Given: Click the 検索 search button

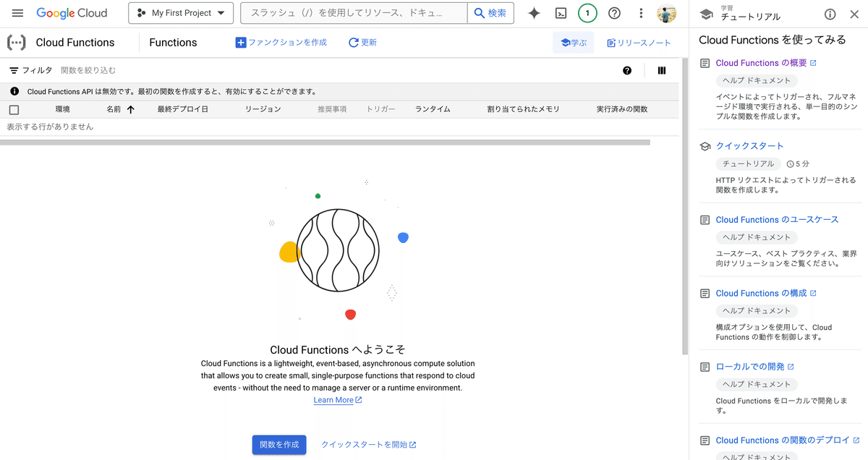Looking at the screenshot, I should pos(491,13).
